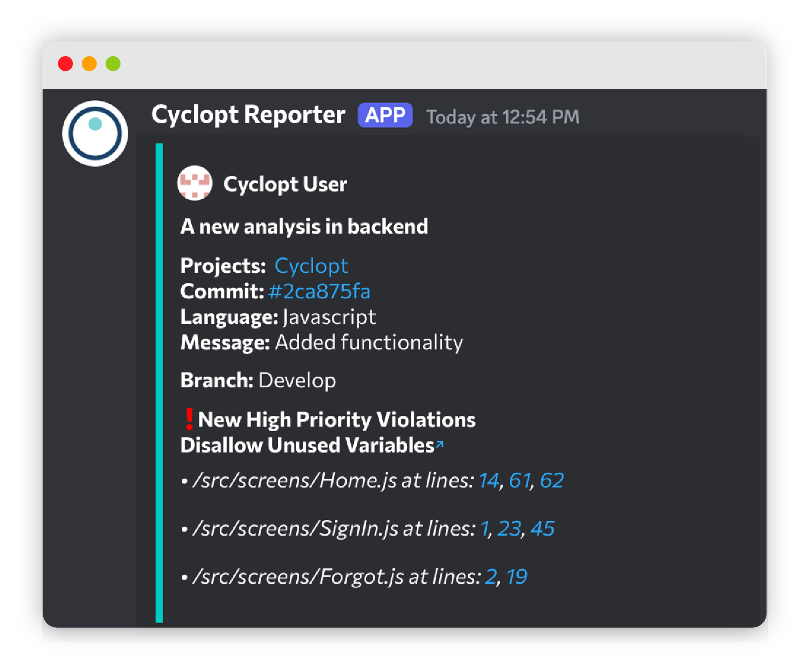The height and width of the screenshot is (671, 812).
Task: Click the orange minimize window button
Action: click(x=89, y=63)
